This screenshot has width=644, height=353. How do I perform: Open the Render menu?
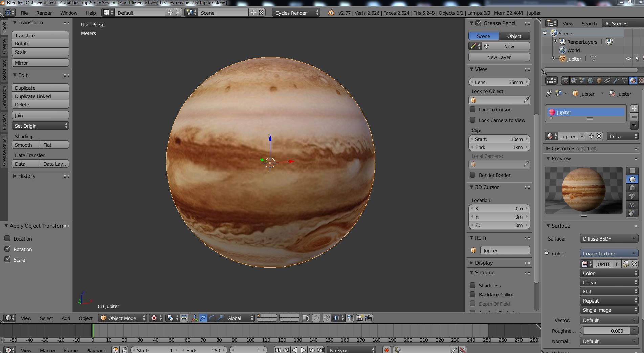coord(44,13)
